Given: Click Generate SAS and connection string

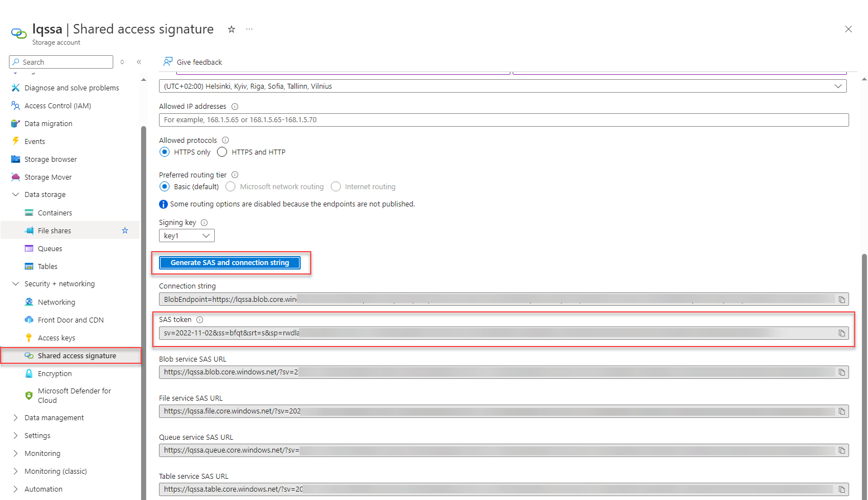Looking at the screenshot, I should pos(230,263).
